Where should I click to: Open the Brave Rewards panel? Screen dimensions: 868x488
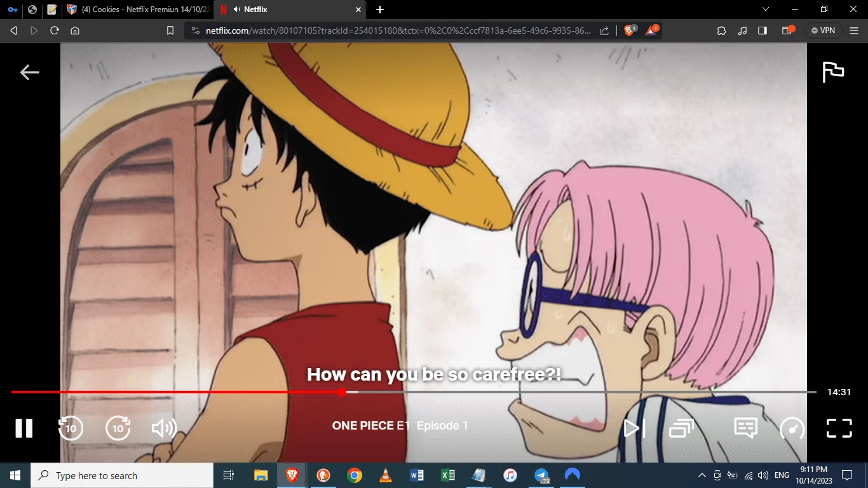click(652, 30)
